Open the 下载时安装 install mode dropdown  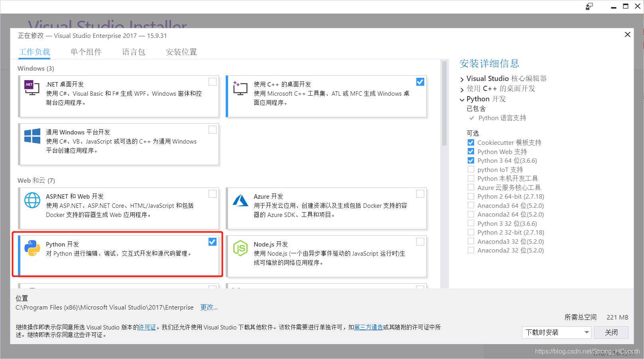coord(557,332)
